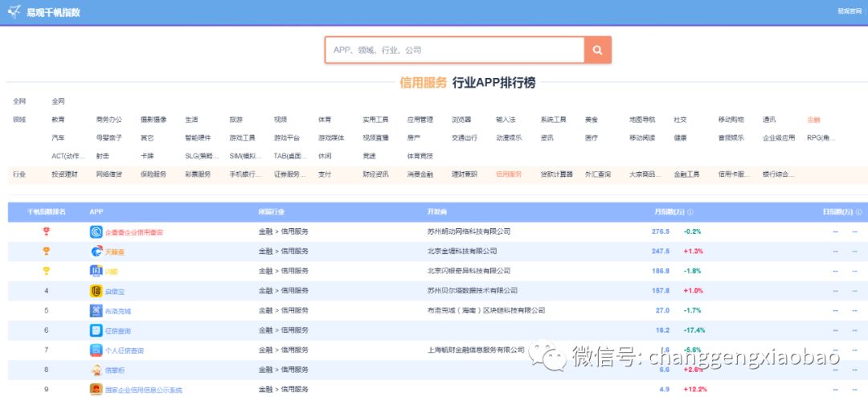Click the orange magnifier search button
The width and height of the screenshot is (868, 397).
pos(597,50)
